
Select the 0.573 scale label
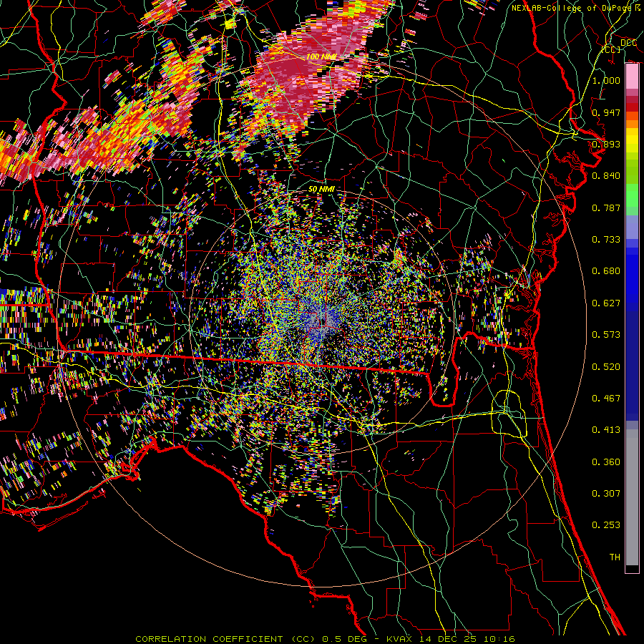pyautogui.click(x=606, y=335)
